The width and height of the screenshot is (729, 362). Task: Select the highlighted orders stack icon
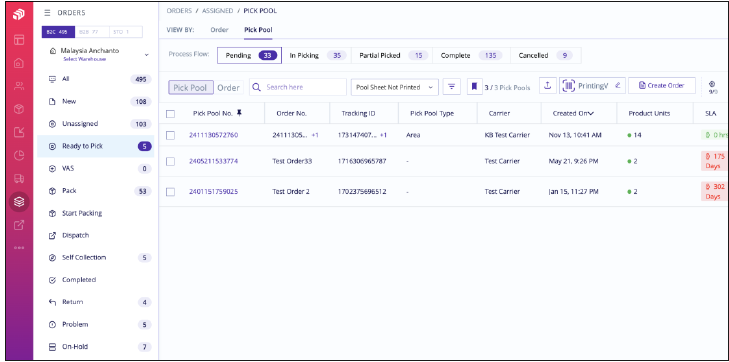(x=19, y=202)
